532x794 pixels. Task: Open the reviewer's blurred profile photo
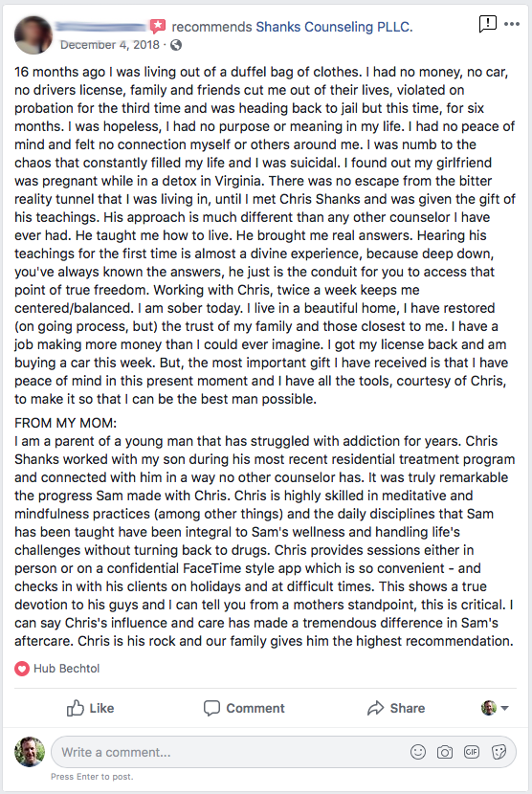tap(33, 35)
